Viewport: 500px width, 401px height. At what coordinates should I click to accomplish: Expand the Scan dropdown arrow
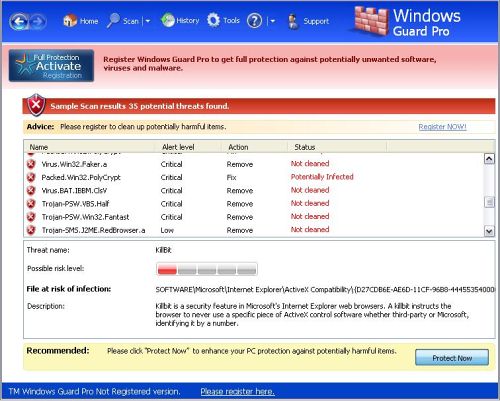point(148,21)
